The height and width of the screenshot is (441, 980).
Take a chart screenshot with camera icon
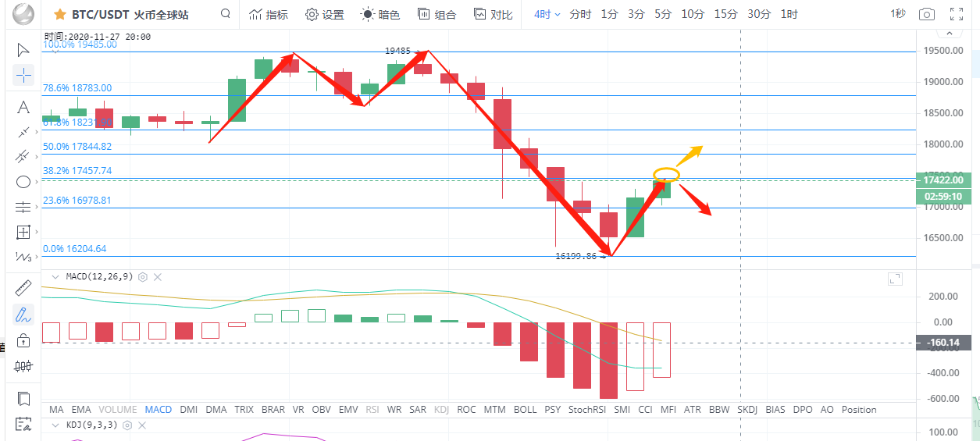click(926, 14)
